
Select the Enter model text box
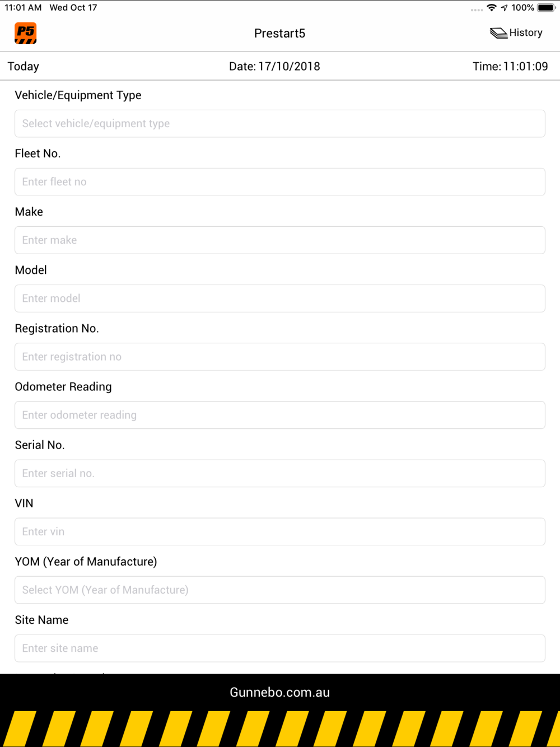[x=280, y=298]
